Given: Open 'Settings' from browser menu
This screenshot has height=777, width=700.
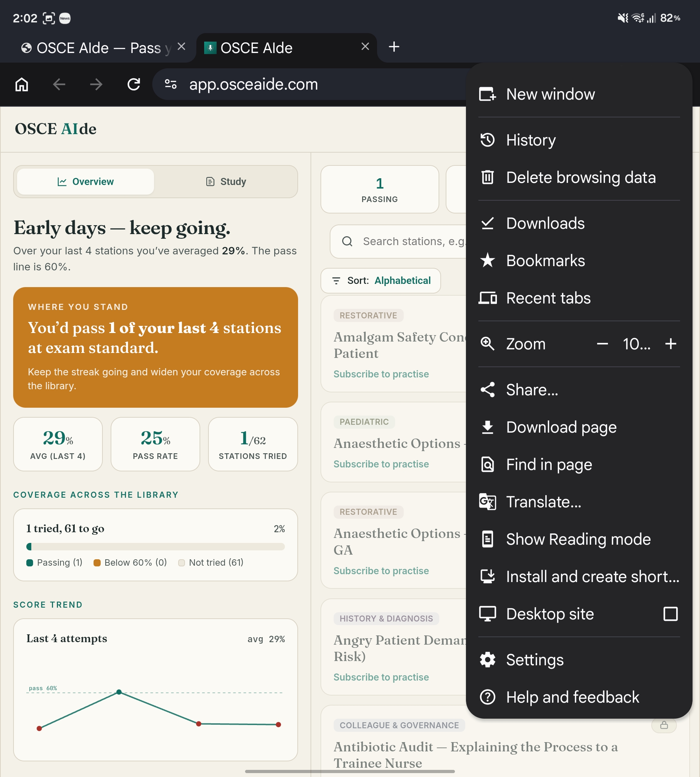Looking at the screenshot, I should click(x=579, y=660).
